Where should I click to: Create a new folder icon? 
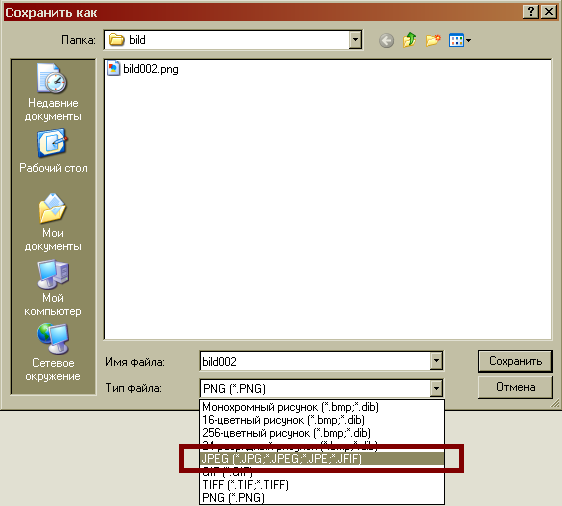coord(433,40)
